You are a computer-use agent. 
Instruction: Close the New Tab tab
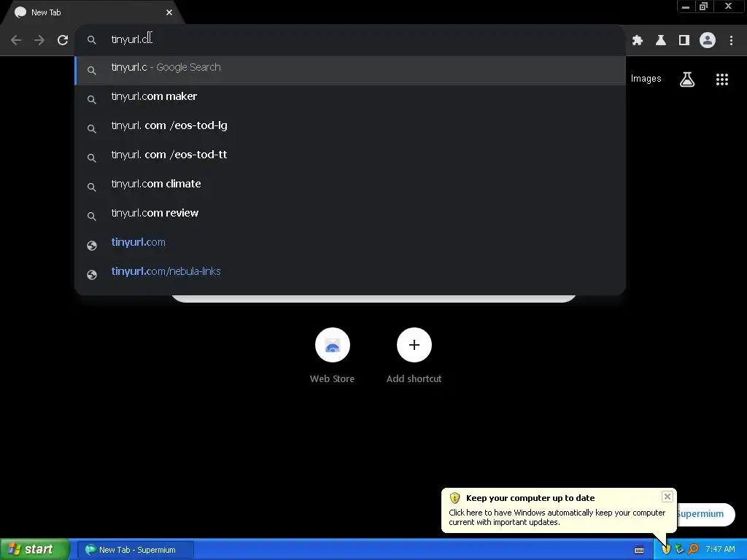coord(169,12)
